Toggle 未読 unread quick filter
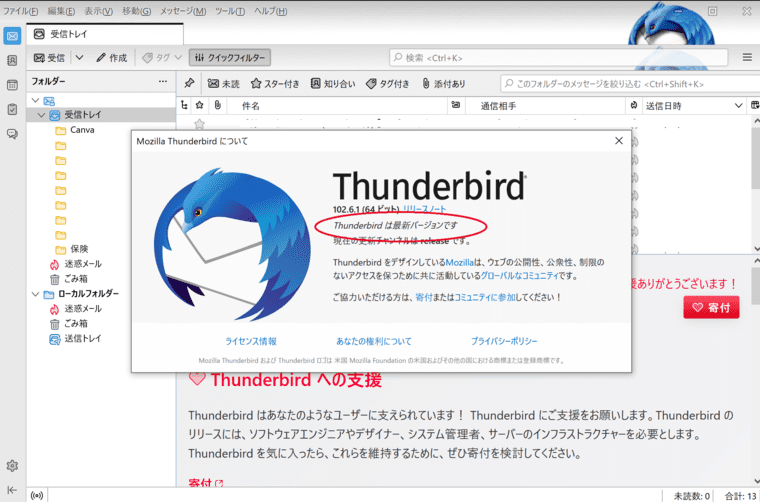 [x=223, y=84]
